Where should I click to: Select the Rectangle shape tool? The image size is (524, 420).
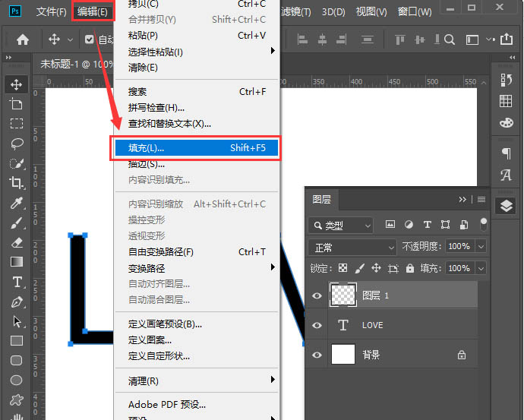[x=17, y=340]
